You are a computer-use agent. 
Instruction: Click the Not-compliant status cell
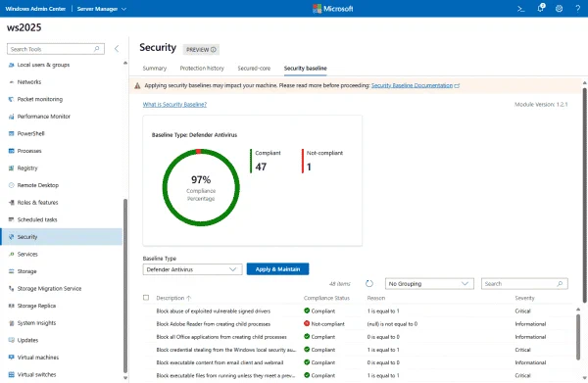tap(324, 324)
